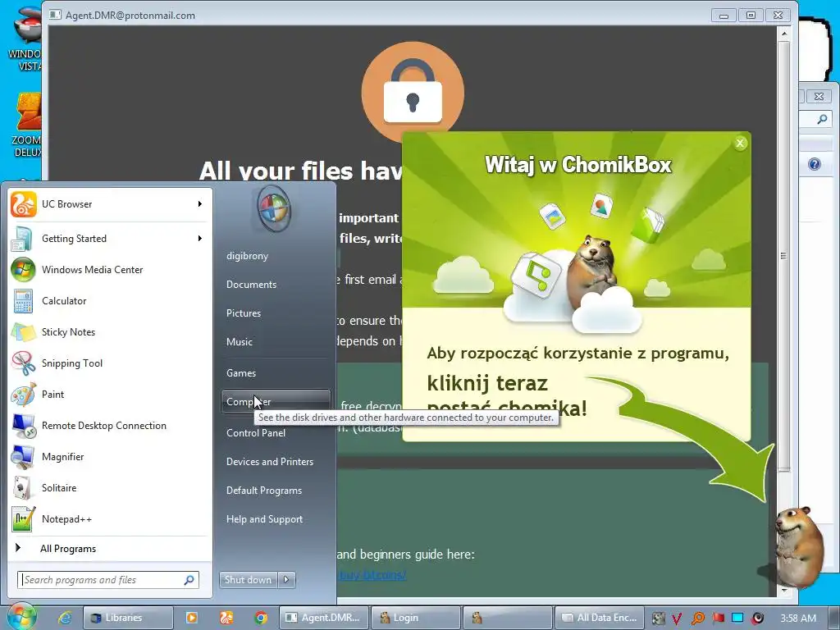840x630 pixels.
Task: Click the network monitor tray icon
Action: 737,619
